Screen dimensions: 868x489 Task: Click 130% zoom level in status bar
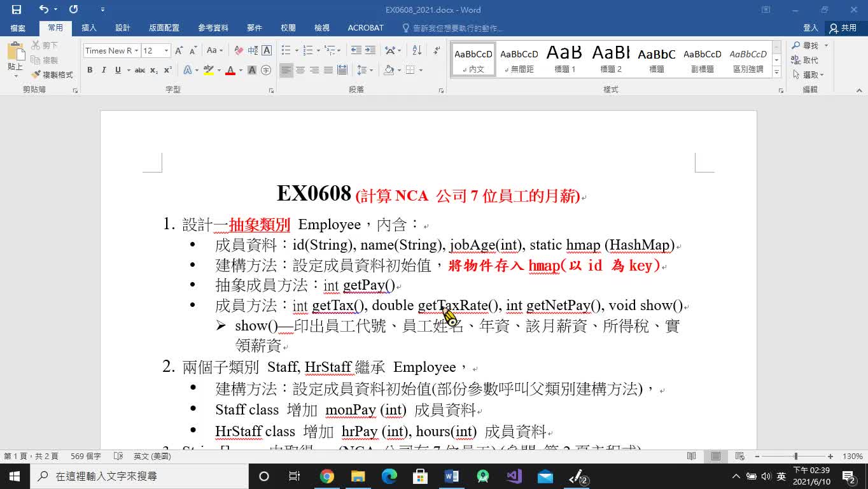[853, 457]
